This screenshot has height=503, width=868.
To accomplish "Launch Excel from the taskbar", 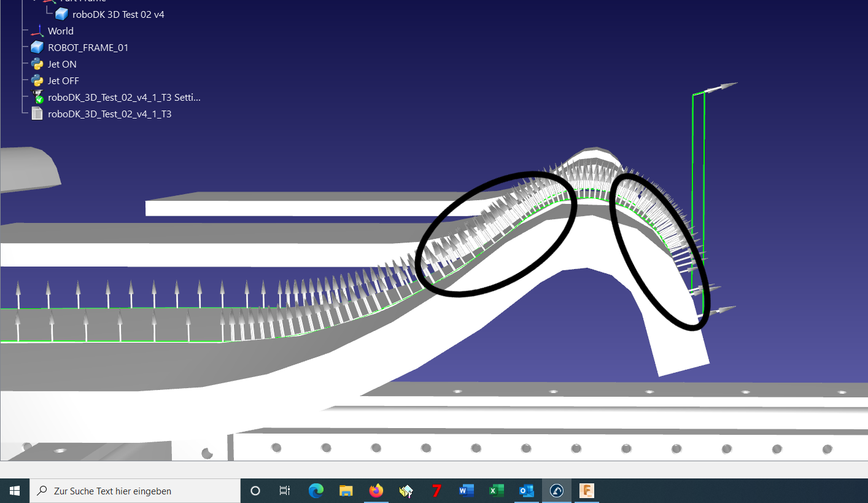I will tap(497, 491).
